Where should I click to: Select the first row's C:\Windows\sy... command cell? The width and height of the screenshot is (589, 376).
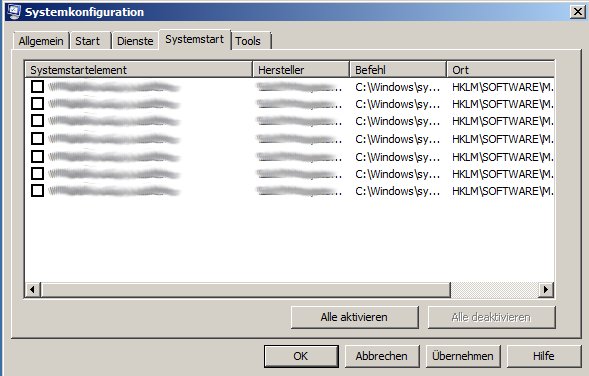[397, 87]
